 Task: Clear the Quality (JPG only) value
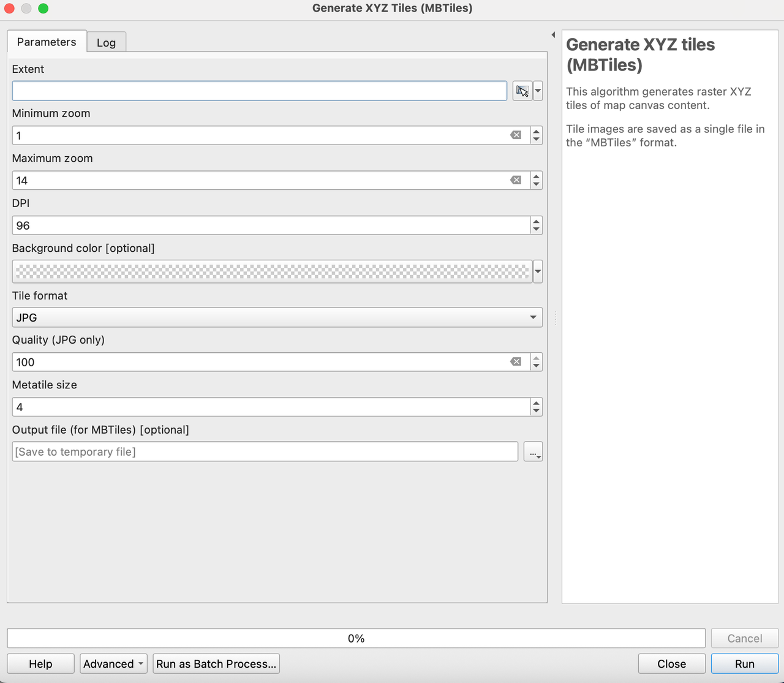[x=516, y=362]
